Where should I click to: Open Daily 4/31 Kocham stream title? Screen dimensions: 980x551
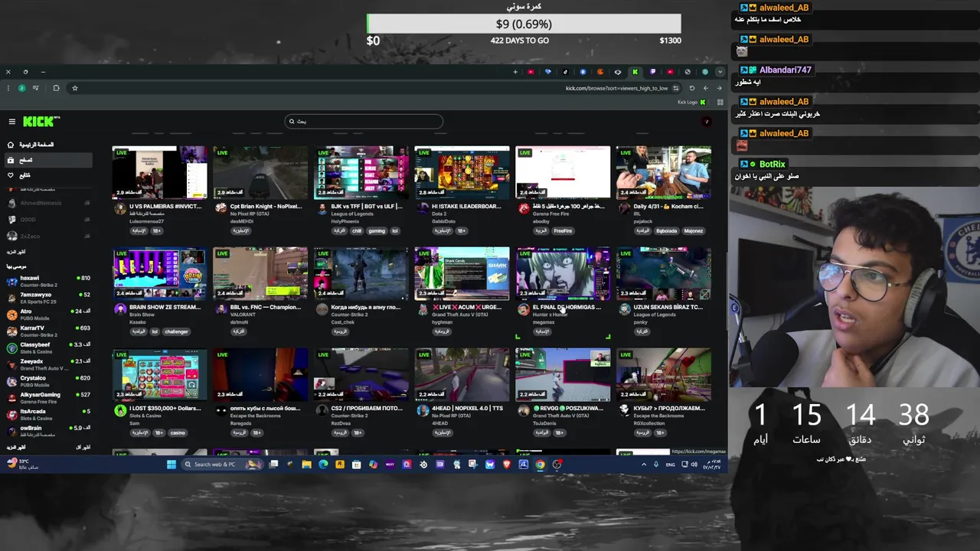pos(668,206)
